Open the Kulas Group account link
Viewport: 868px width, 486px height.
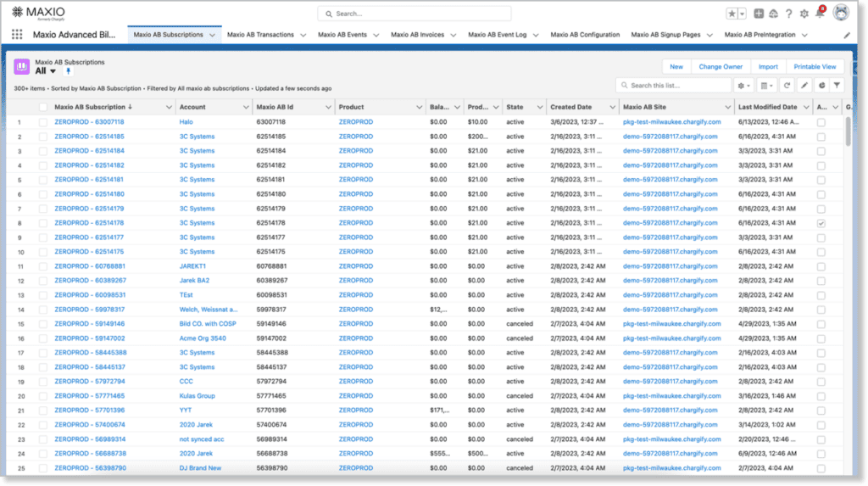tap(197, 396)
